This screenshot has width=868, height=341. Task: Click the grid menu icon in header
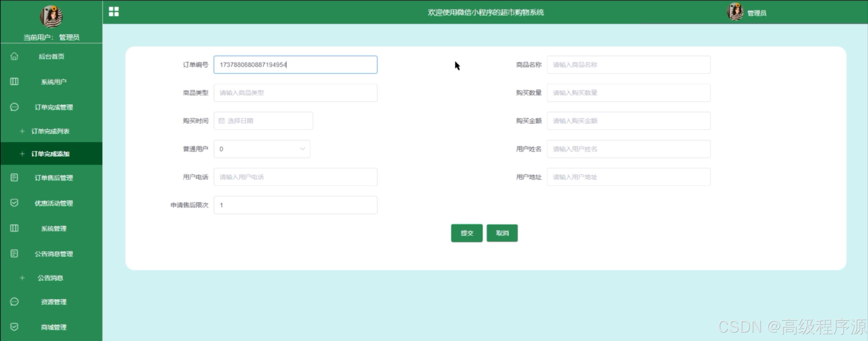114,12
